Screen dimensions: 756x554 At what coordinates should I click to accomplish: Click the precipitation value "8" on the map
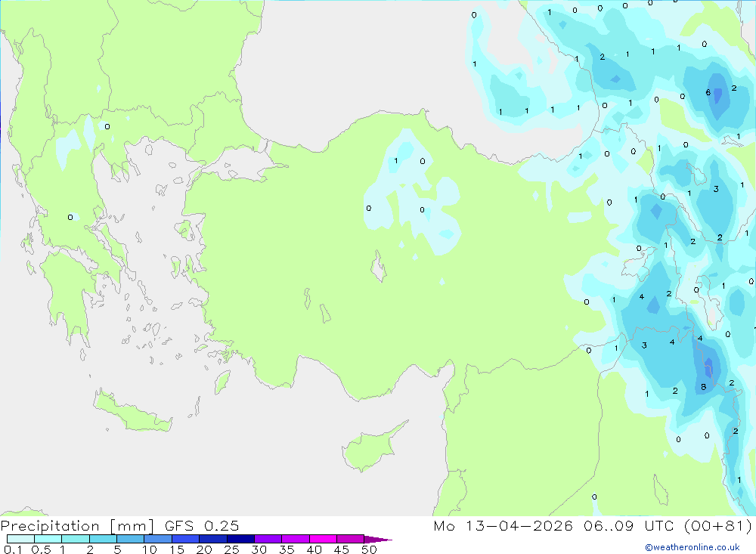click(703, 387)
